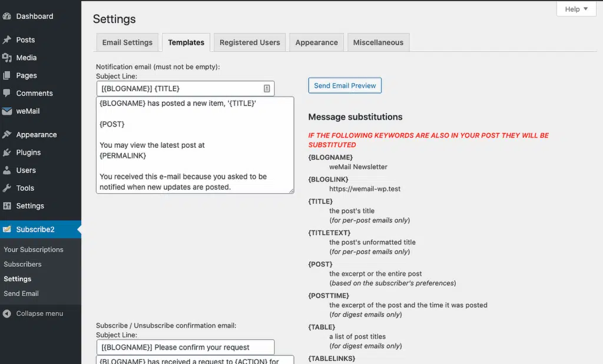Viewport: 603px width, 364px height.
Task: Click the Comments speech bubble icon
Action: 7,93
